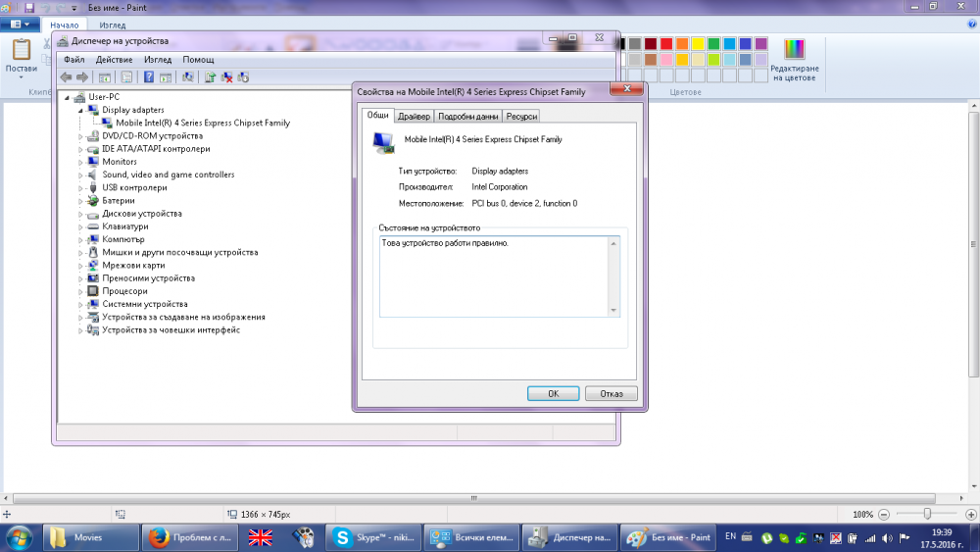This screenshot has width=980, height=552.
Task: Open Paint application menu dropdown button
Action: [x=20, y=25]
